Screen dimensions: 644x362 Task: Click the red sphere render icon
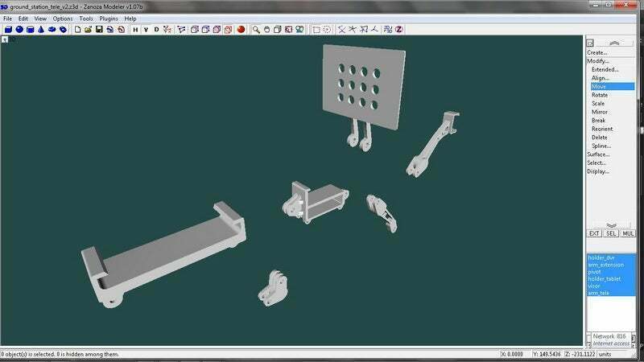pyautogui.click(x=240, y=30)
